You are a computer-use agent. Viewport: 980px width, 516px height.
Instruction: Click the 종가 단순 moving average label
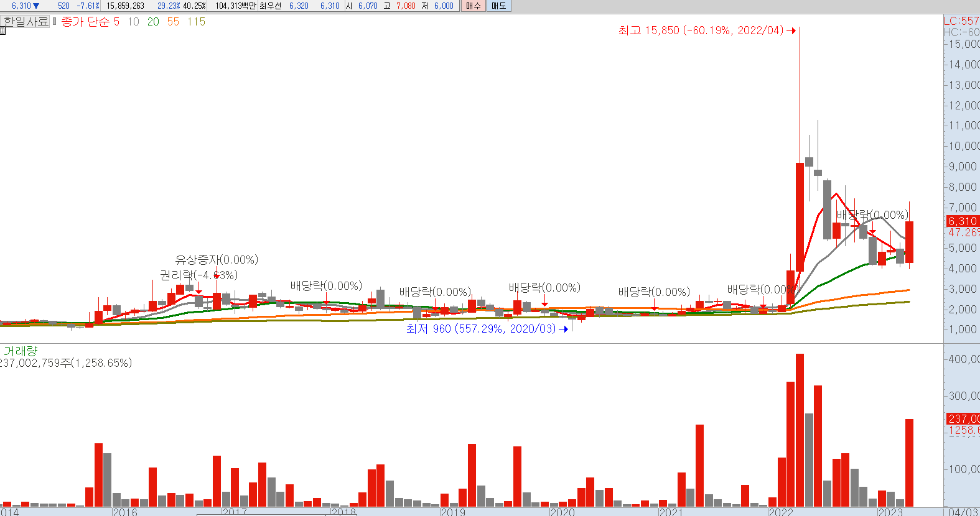coord(85,22)
